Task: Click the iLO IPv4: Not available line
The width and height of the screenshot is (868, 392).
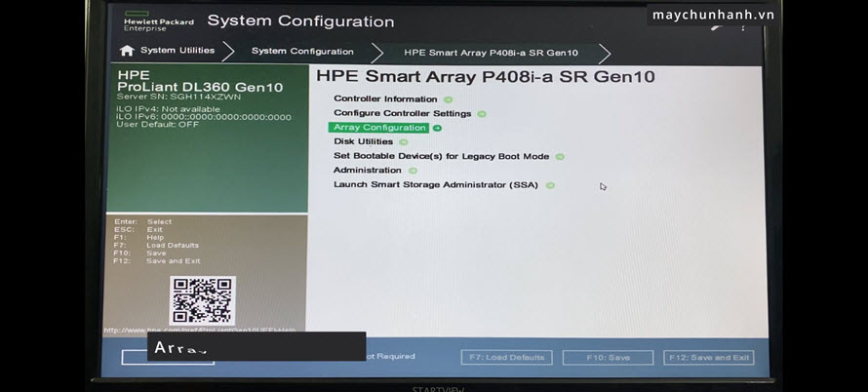Action: click(168, 109)
